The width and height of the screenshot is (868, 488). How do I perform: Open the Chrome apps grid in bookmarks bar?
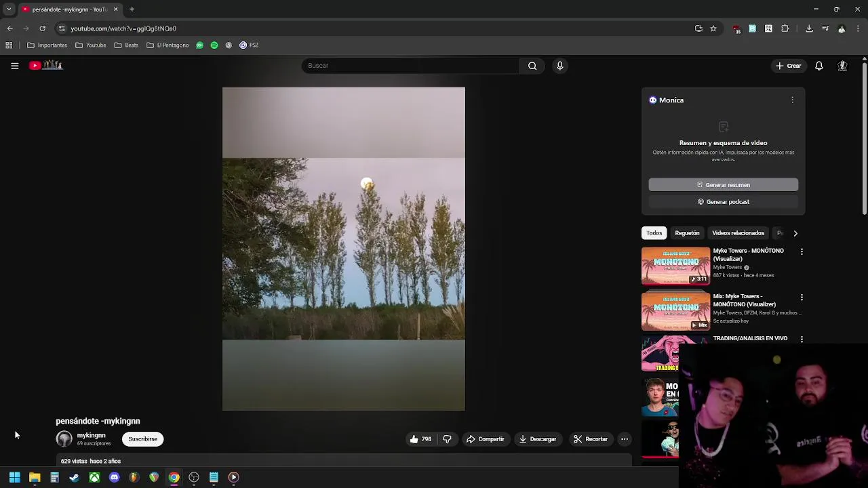click(9, 45)
